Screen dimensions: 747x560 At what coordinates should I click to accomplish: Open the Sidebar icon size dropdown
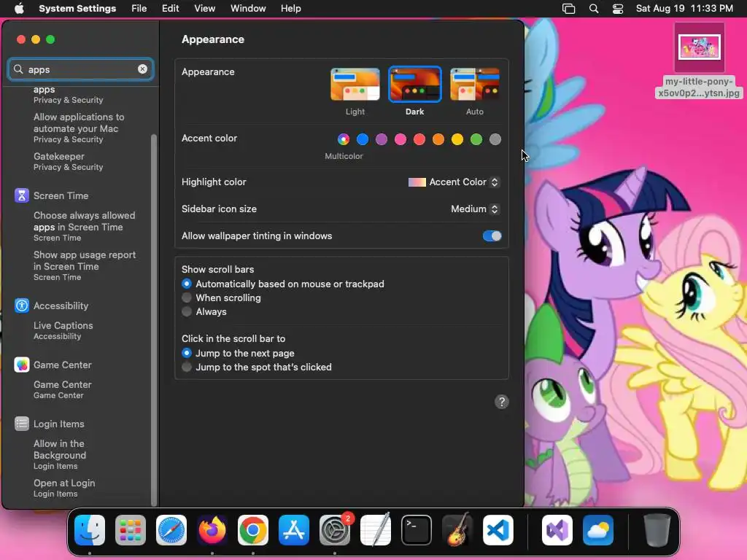point(475,209)
